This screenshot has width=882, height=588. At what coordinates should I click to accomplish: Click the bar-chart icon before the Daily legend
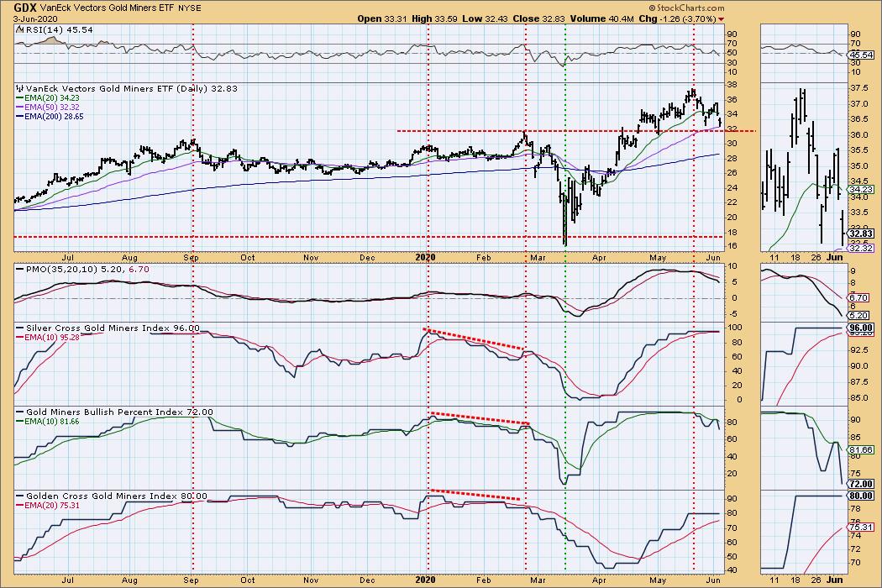19,89
